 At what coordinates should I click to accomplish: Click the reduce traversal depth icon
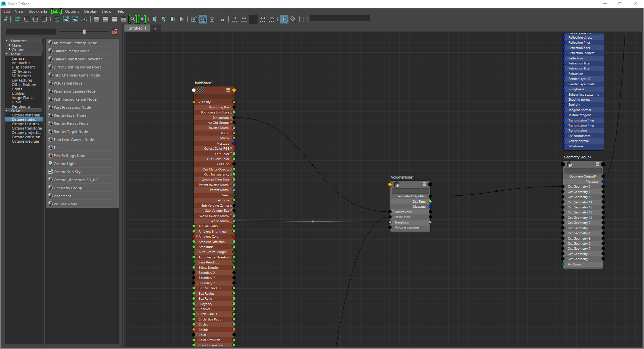(x=244, y=19)
